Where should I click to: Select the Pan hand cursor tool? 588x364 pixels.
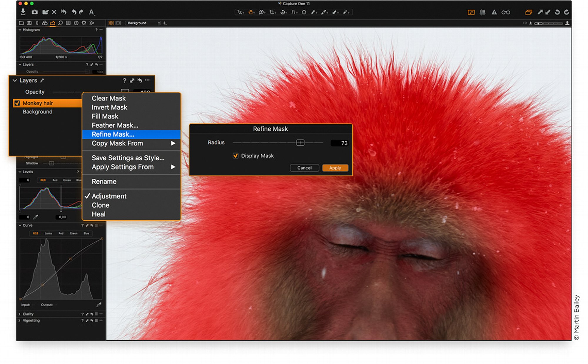(x=251, y=12)
